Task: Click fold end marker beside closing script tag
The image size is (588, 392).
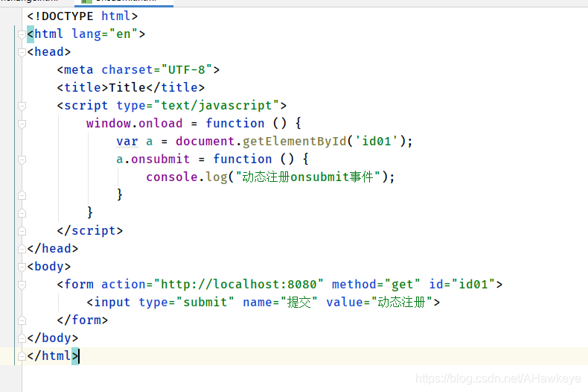Action: pos(22,231)
